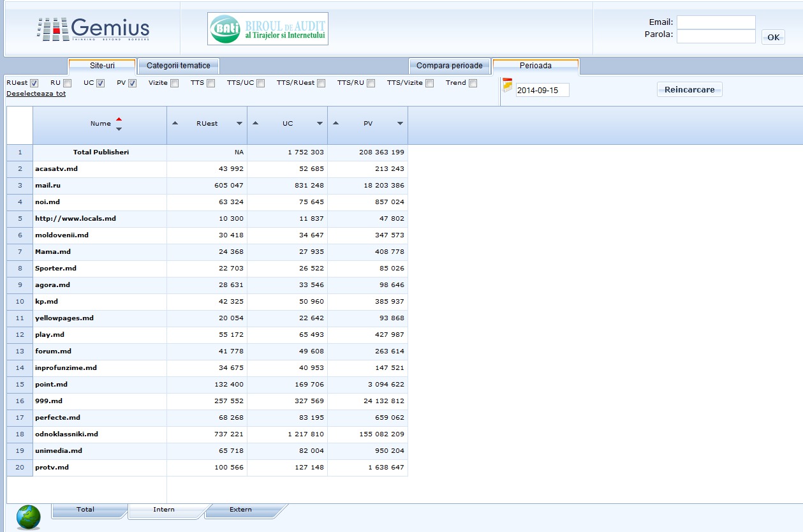Select the play.md row
Screen dimensions: 803x532
click(207, 335)
